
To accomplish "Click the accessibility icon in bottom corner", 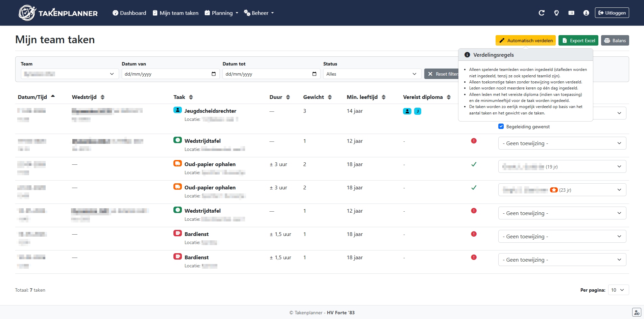I will tap(636, 312).
